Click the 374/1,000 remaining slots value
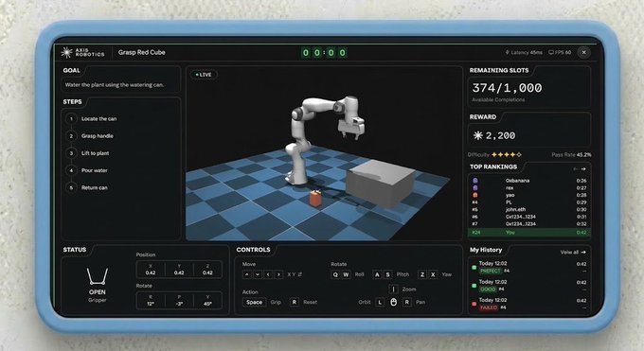Screen dimensions: 644x351 (507, 88)
